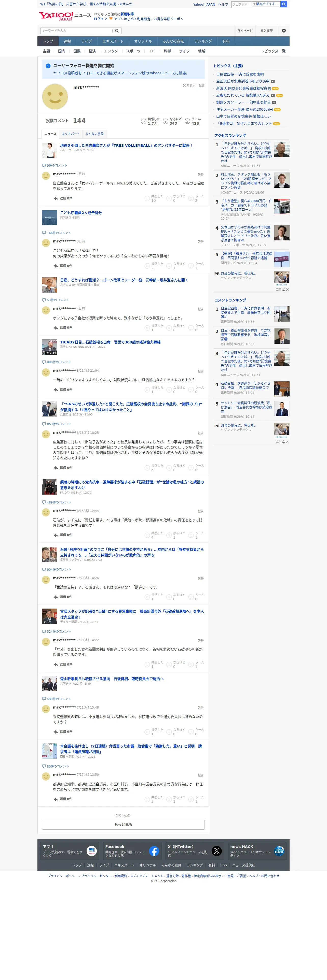Open access ranking item 1 thumbnail
327x980 pixels.
tap(282, 150)
